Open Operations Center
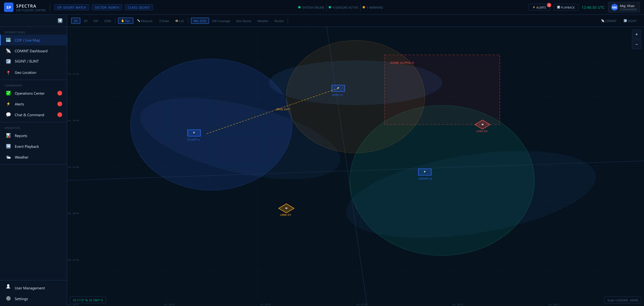The width and height of the screenshot is (644, 306). 34,93
